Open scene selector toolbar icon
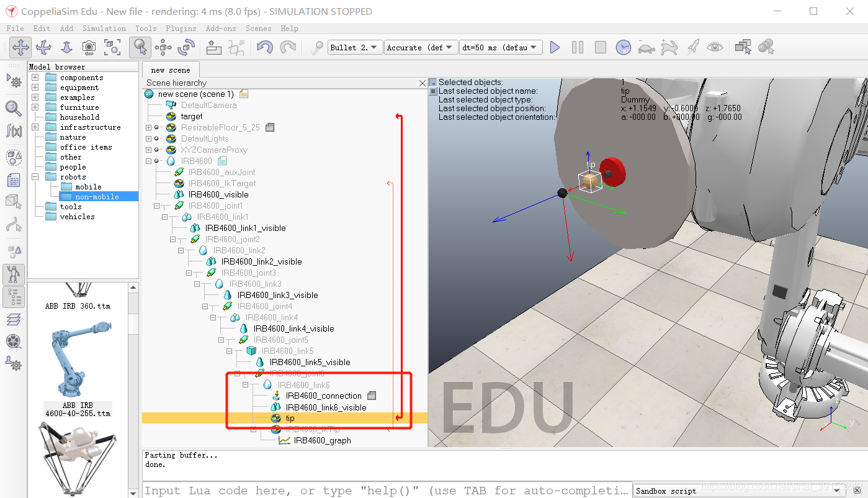Viewport: 868px width, 498px height. [x=766, y=47]
